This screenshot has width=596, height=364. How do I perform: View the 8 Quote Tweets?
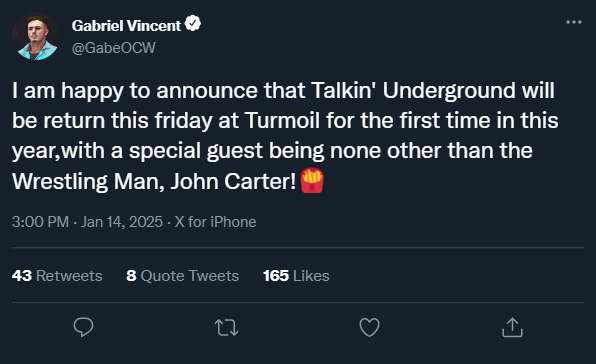click(182, 276)
